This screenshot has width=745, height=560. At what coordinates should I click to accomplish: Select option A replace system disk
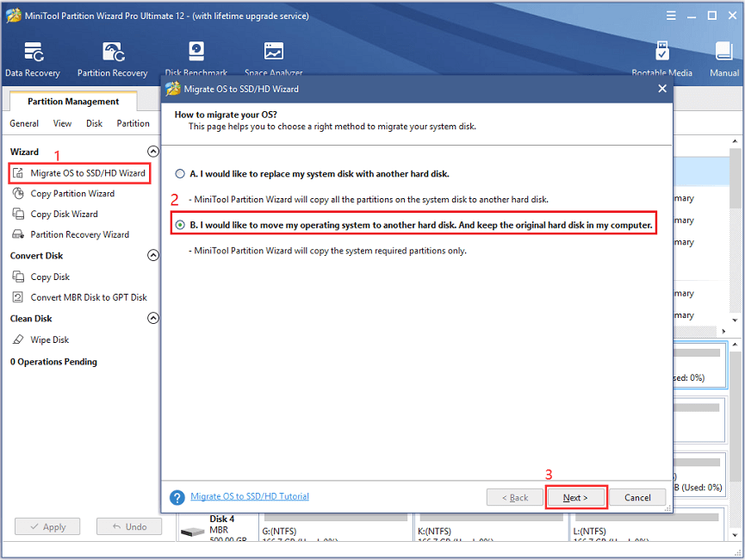[180, 174]
